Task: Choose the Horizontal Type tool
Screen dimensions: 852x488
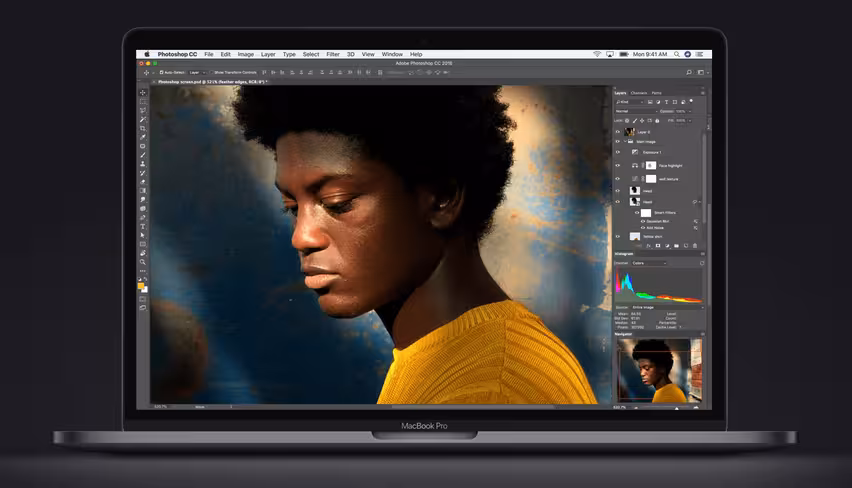Action: click(143, 226)
